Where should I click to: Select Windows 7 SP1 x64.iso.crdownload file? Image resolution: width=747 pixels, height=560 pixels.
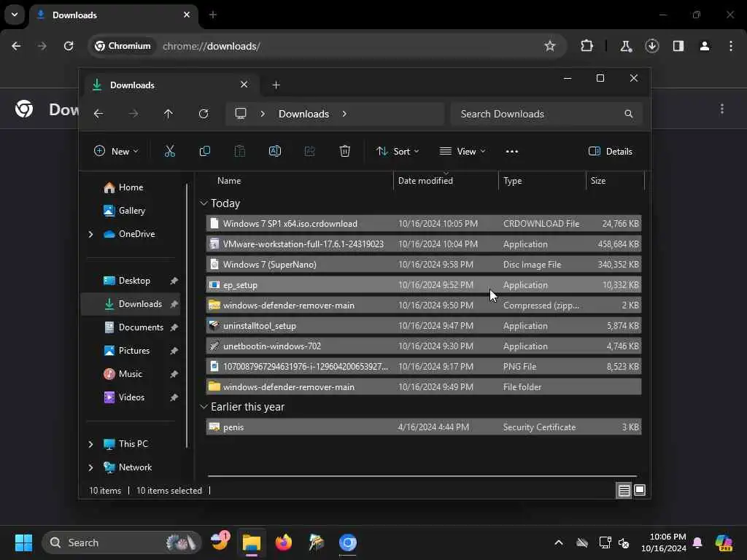pos(424,223)
